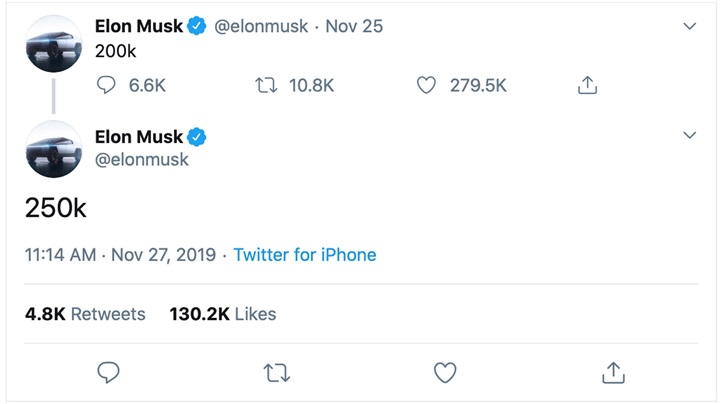
Task: View the 4.8K Retweets list
Action: [85, 314]
